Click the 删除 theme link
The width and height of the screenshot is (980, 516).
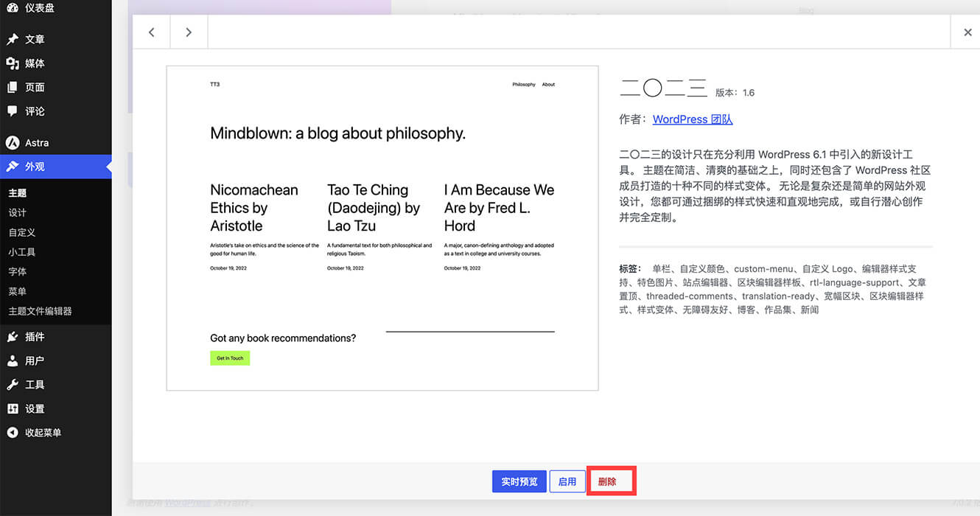click(608, 481)
